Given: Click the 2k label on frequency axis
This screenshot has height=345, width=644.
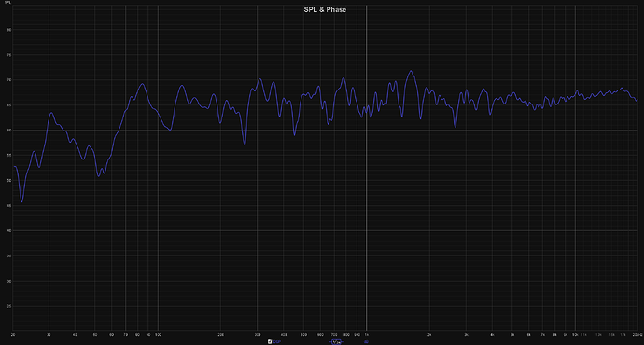Looking at the screenshot, I should tap(429, 335).
